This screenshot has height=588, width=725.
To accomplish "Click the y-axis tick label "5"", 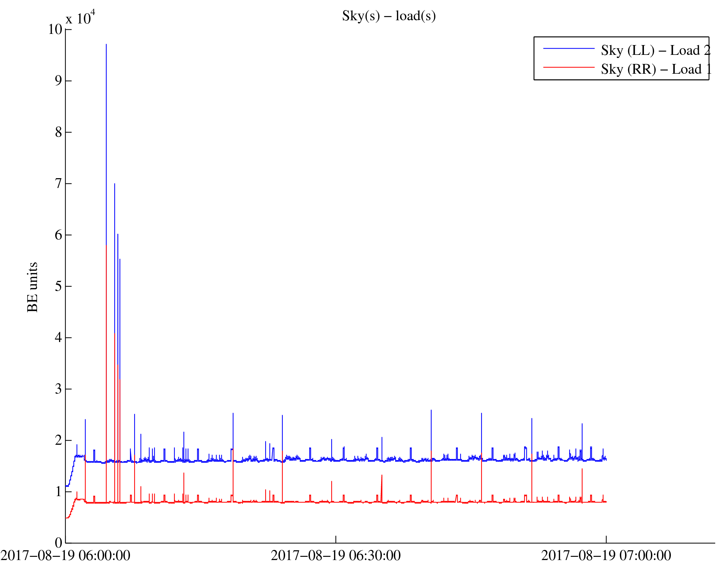I will pyautogui.click(x=58, y=286).
